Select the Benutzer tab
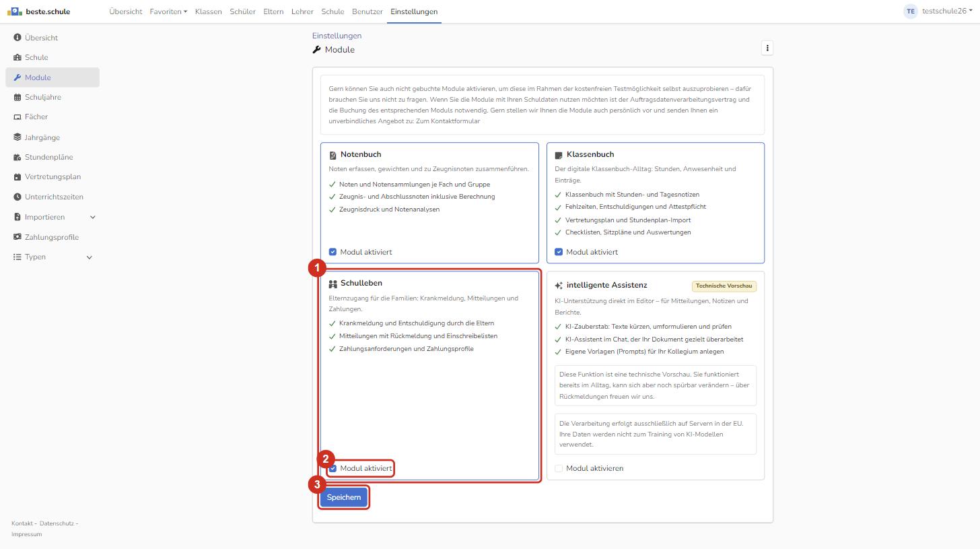Image resolution: width=980 pixels, height=549 pixels. point(367,11)
